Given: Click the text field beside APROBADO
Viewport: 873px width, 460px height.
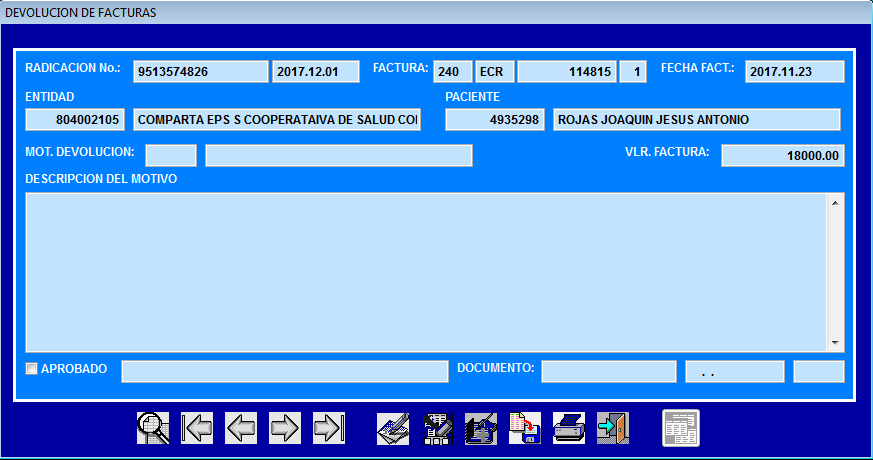Looking at the screenshot, I should click(x=285, y=371).
